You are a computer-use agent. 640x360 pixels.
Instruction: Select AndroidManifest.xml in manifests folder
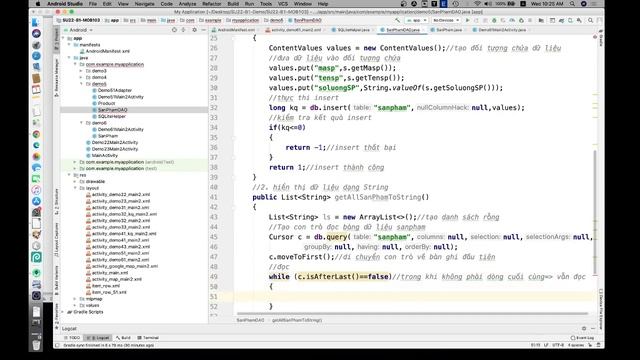107,51
